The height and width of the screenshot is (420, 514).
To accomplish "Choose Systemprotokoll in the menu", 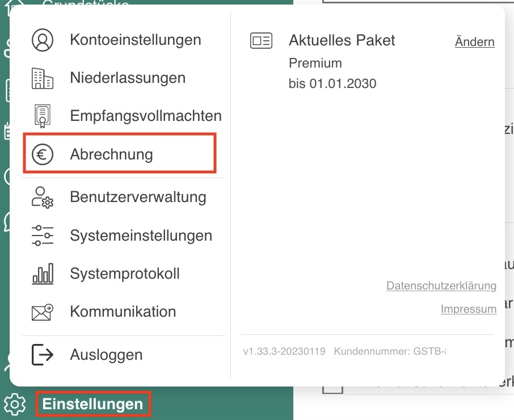I will click(125, 274).
